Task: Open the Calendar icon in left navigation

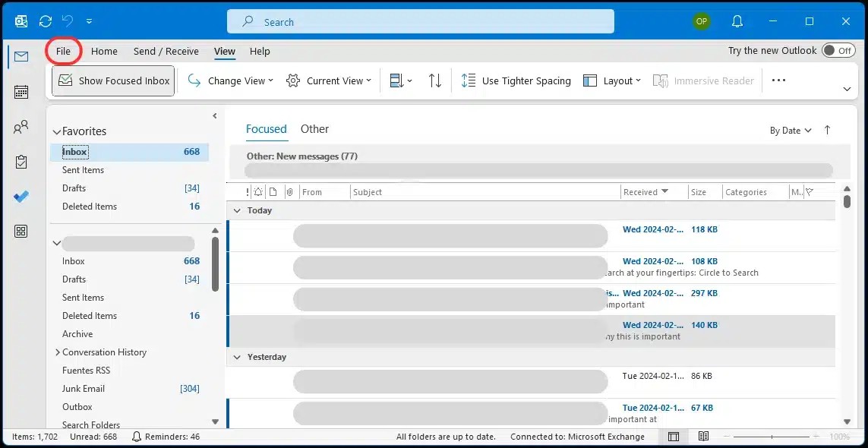Action: coord(21,92)
